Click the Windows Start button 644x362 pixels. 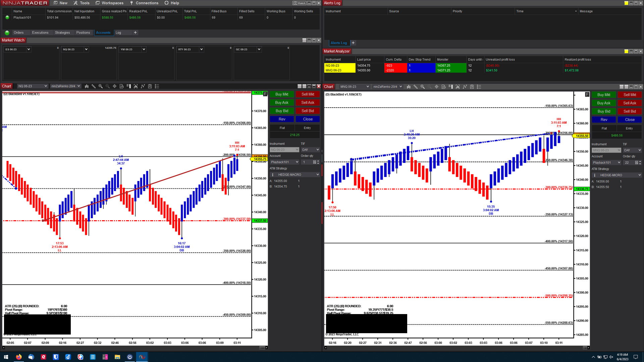coord(6,357)
